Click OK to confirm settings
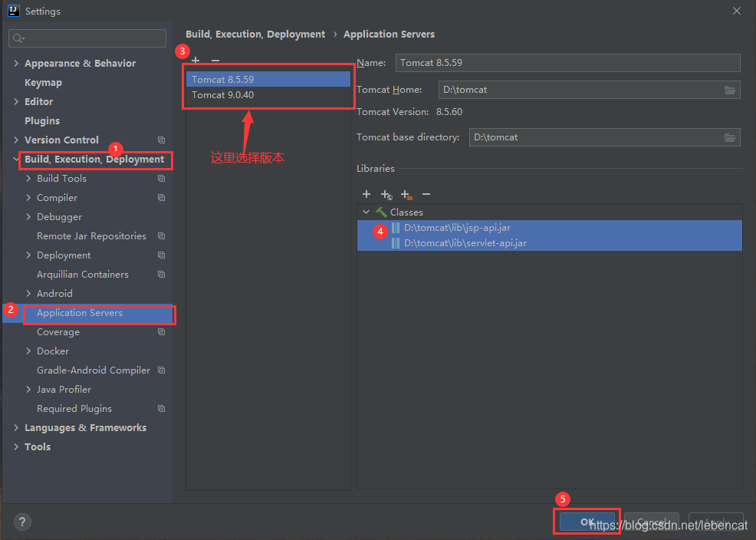The height and width of the screenshot is (540, 756). click(587, 522)
